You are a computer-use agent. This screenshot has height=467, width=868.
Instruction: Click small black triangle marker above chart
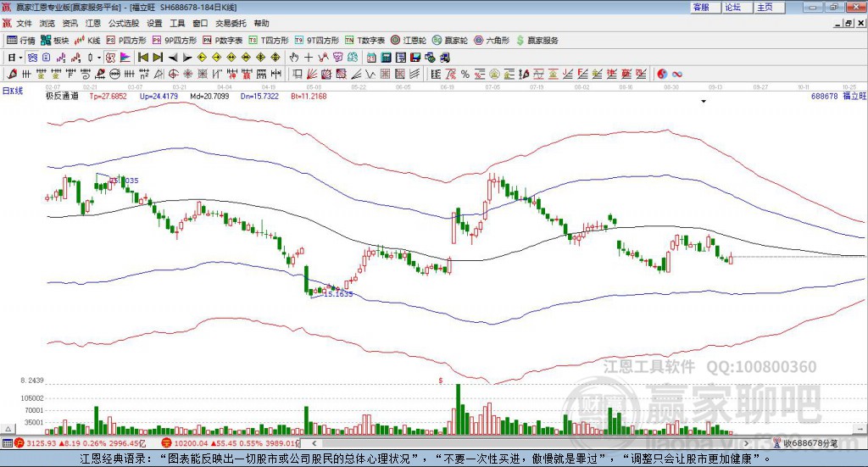[x=704, y=101]
